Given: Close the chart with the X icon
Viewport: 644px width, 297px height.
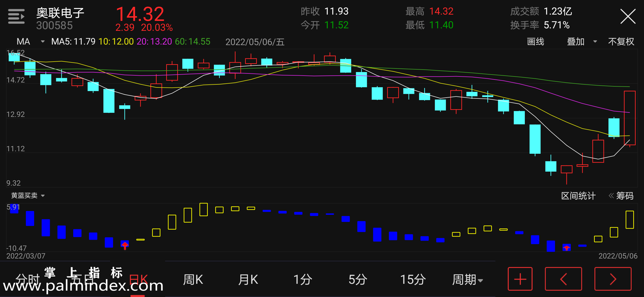Looking at the screenshot, I should 628,16.
